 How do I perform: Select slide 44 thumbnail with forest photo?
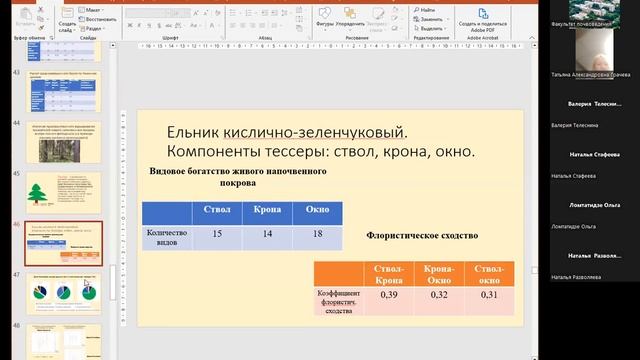click(x=63, y=142)
